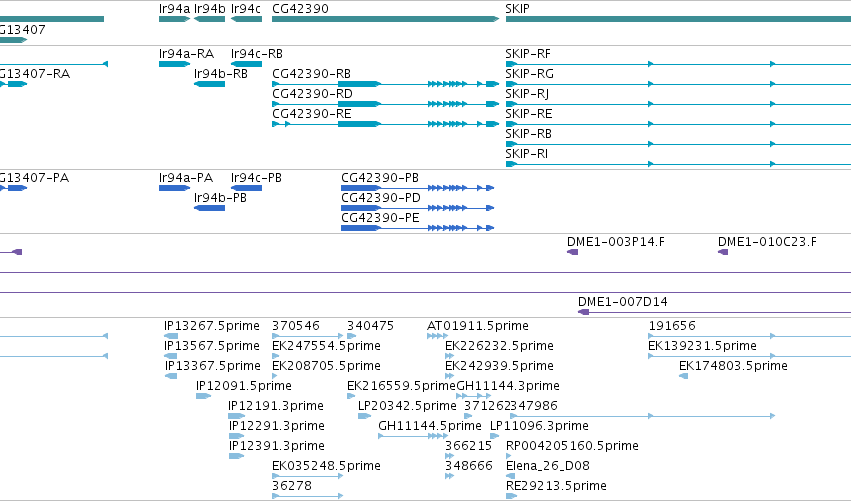Select CG42390-RB transcript label
851x501 pixels.
click(x=312, y=74)
